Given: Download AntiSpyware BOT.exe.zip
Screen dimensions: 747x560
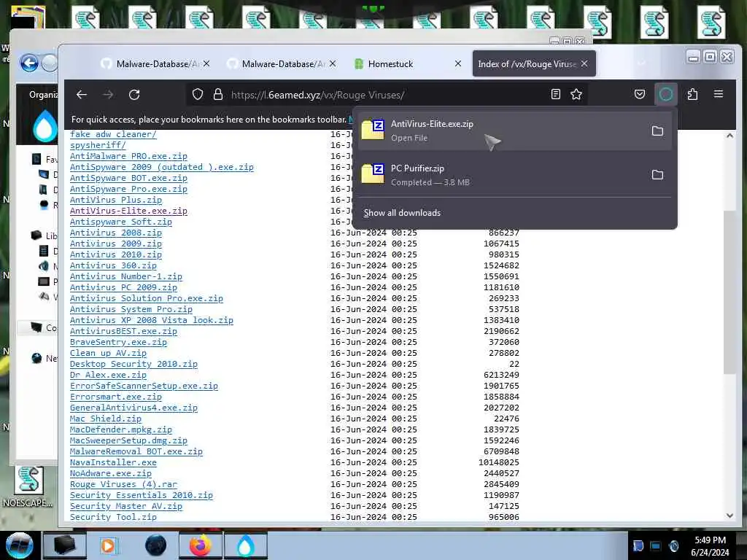Looking at the screenshot, I should pyautogui.click(x=128, y=178).
